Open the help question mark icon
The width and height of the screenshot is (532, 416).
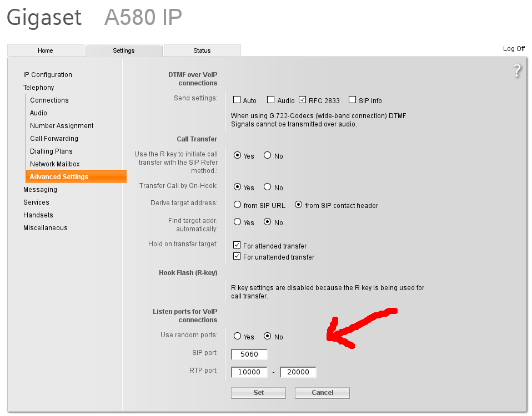pos(517,71)
